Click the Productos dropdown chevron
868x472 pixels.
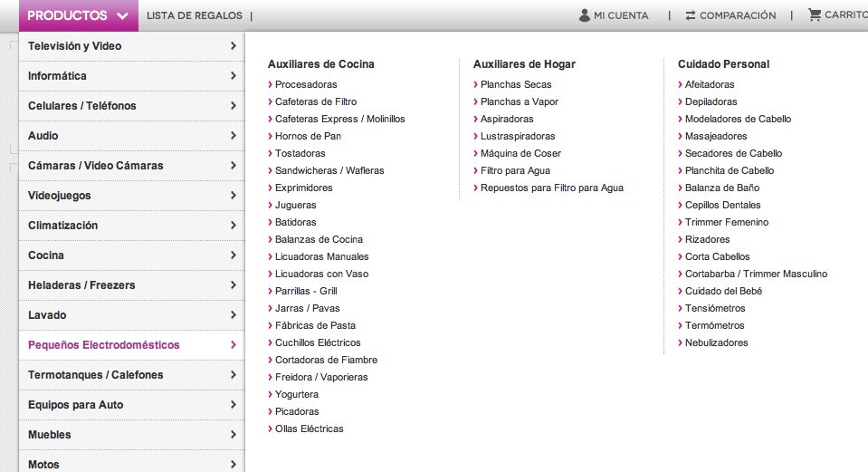(123, 16)
